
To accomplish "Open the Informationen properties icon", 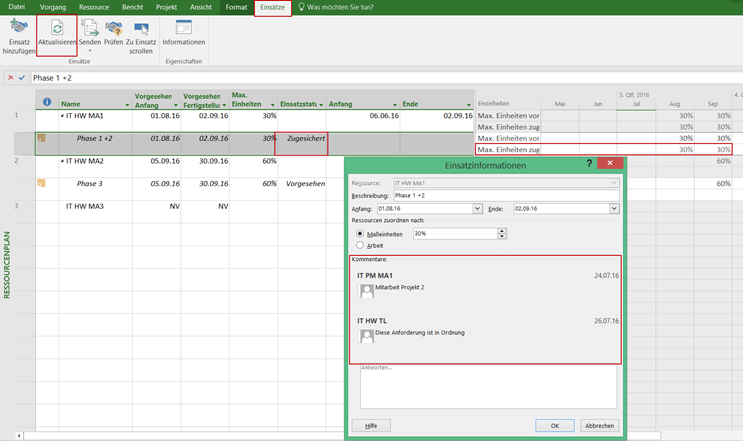I will click(183, 27).
